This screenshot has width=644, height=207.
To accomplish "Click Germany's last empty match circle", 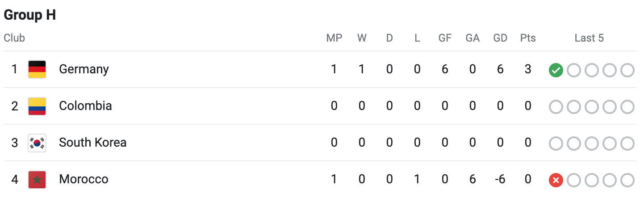I will (627, 70).
